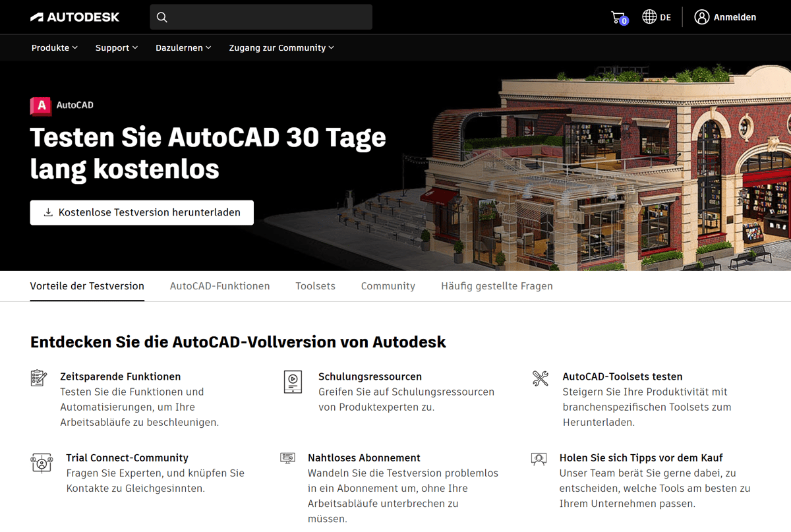The width and height of the screenshot is (791, 532).
Task: Expand the Dazulernen menu
Action: click(x=183, y=47)
